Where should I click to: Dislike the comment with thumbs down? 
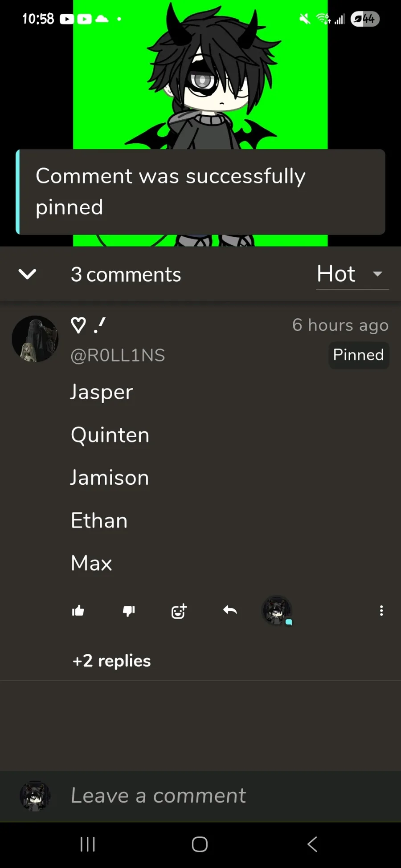coord(129,611)
